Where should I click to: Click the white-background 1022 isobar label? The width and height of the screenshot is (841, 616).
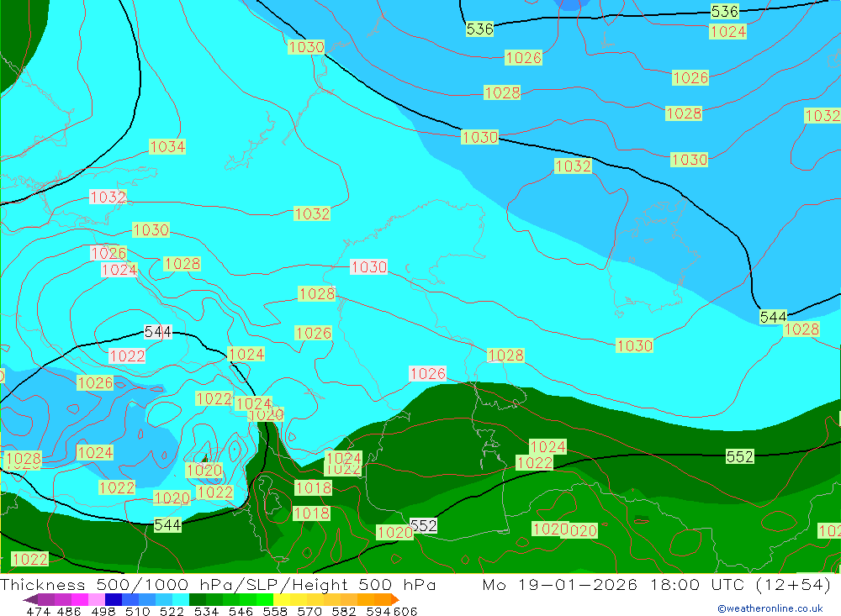(x=127, y=356)
